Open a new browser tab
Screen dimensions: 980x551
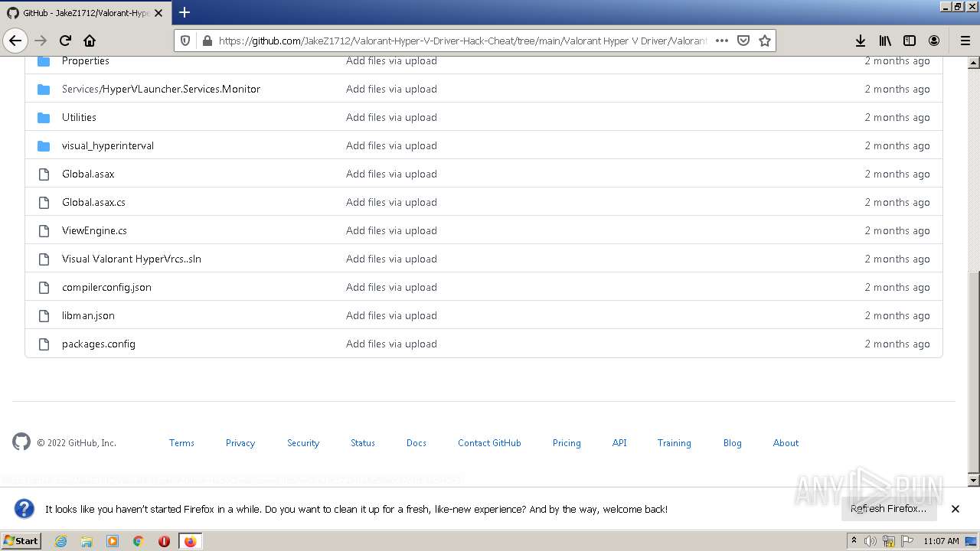click(x=185, y=12)
